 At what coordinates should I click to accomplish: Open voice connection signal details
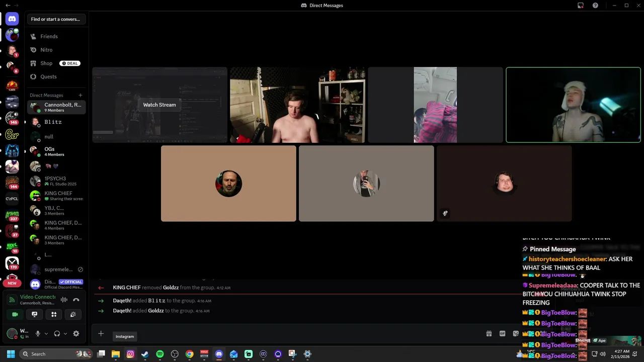point(13,300)
